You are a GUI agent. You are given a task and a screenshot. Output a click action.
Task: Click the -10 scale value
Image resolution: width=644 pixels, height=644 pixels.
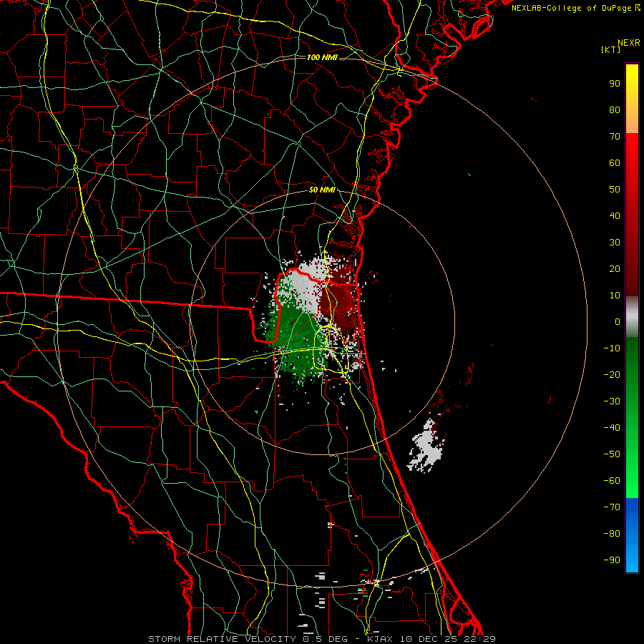612,348
